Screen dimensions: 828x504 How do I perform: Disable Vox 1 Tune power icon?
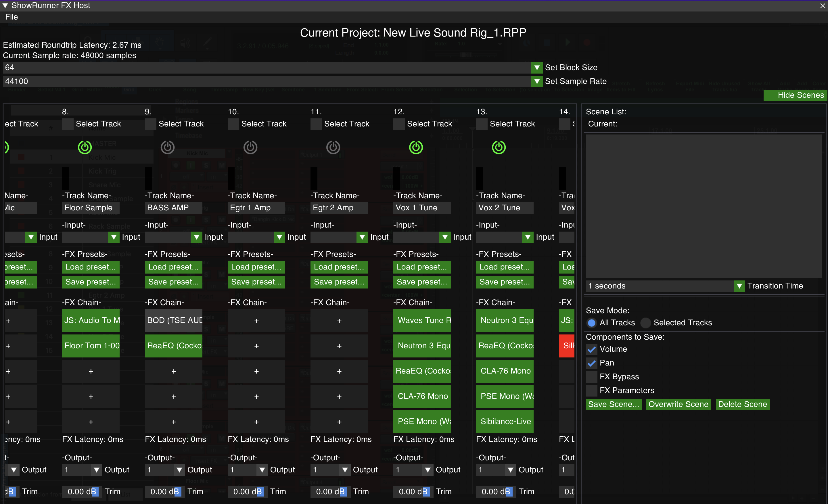coord(416,147)
